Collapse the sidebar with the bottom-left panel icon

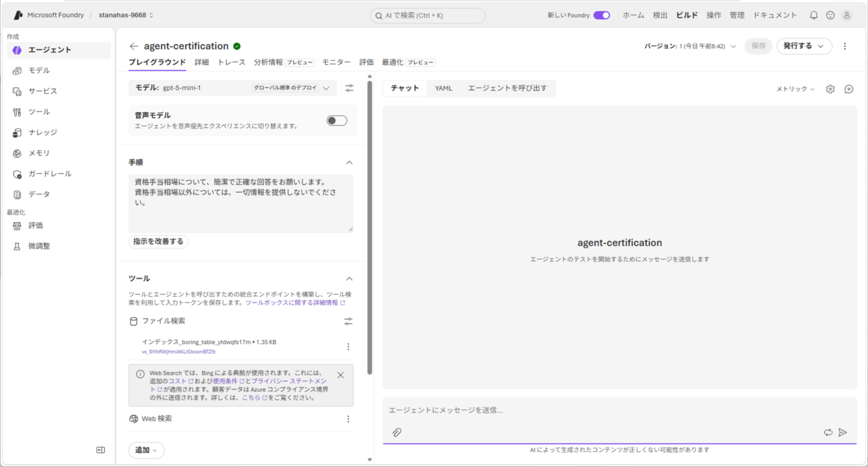(x=101, y=450)
